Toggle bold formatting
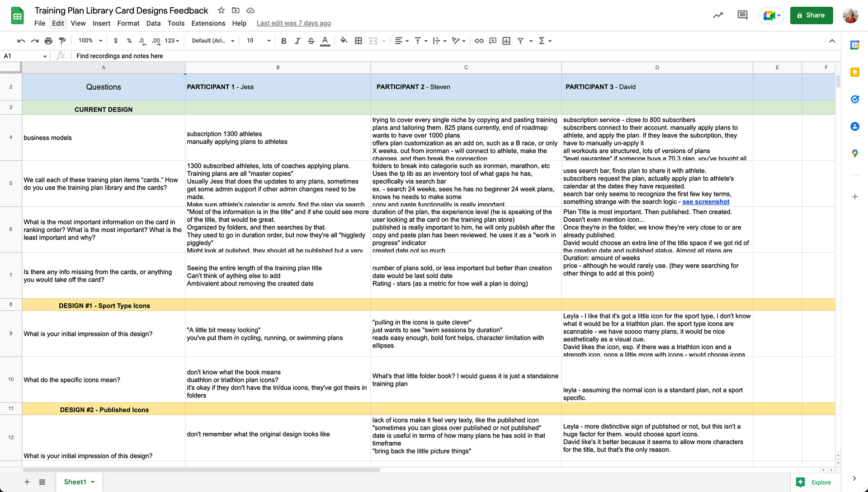Image resolution: width=868 pixels, height=492 pixels. (x=284, y=41)
